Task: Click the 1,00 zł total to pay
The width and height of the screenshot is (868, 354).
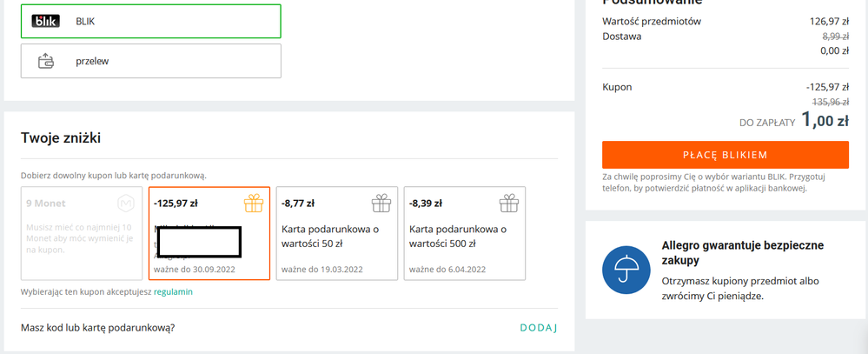Action: coord(824,121)
